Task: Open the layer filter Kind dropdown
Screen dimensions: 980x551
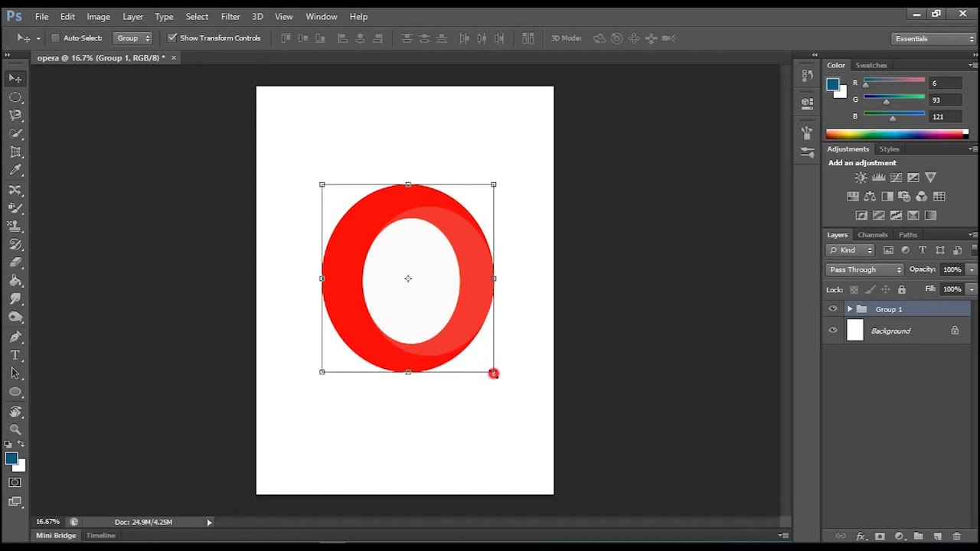Action: click(x=851, y=250)
